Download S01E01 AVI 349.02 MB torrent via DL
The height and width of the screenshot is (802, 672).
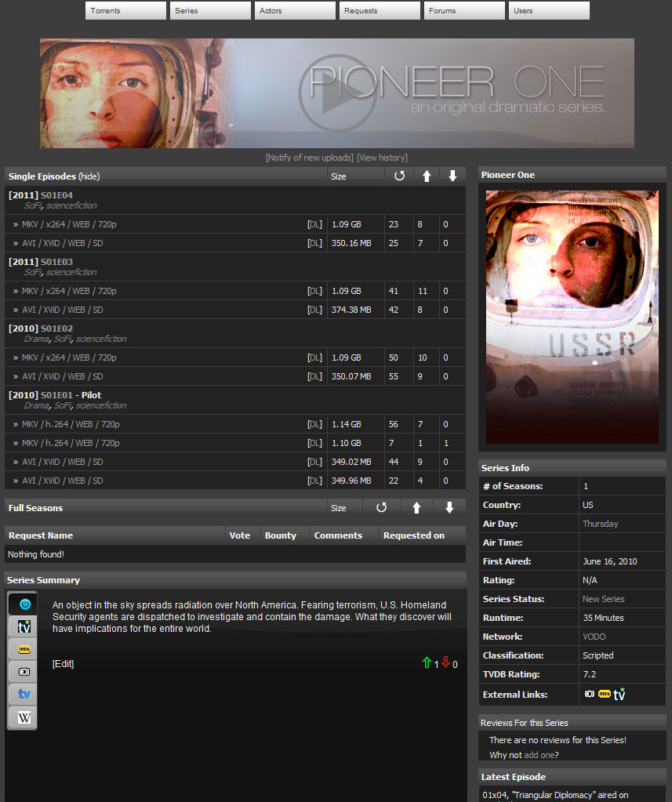coord(314,462)
